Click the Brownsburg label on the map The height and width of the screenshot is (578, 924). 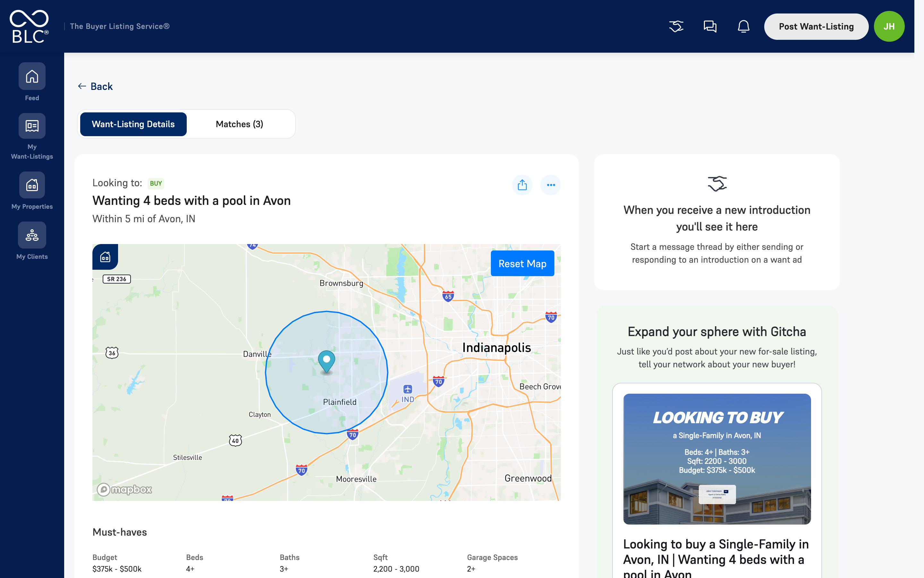click(341, 283)
